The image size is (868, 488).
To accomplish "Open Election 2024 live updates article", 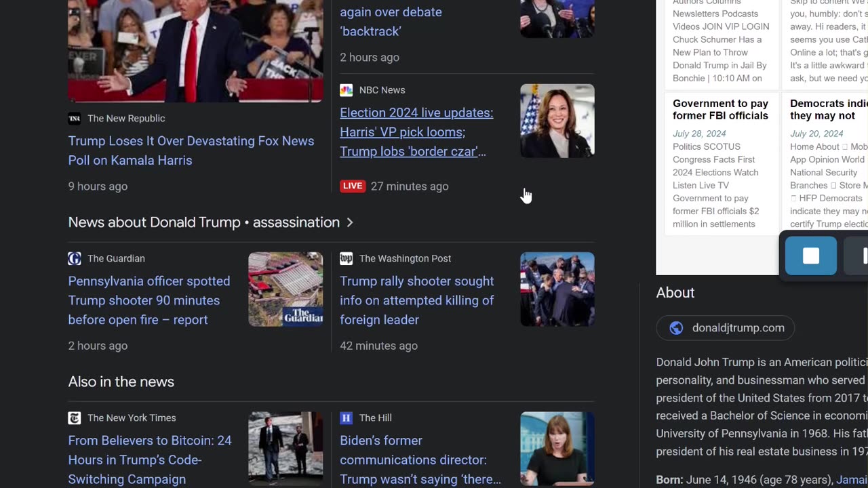I will (416, 132).
